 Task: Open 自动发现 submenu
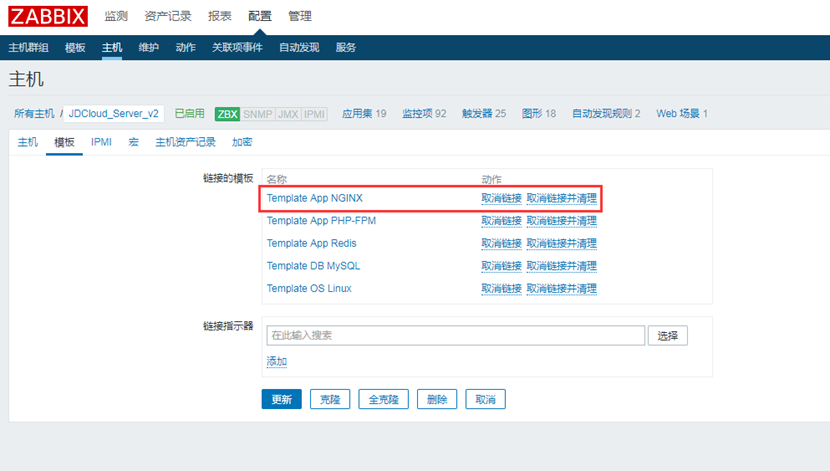coord(299,48)
